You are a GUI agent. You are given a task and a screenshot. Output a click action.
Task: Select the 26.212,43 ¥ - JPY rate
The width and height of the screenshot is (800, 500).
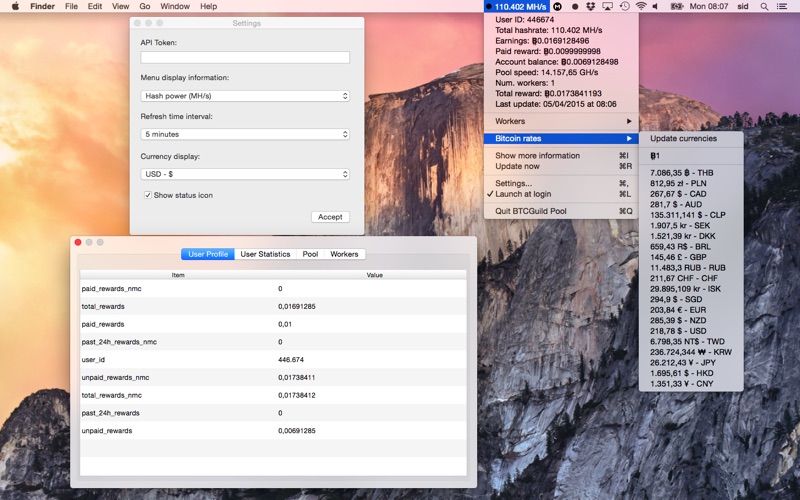691,363
